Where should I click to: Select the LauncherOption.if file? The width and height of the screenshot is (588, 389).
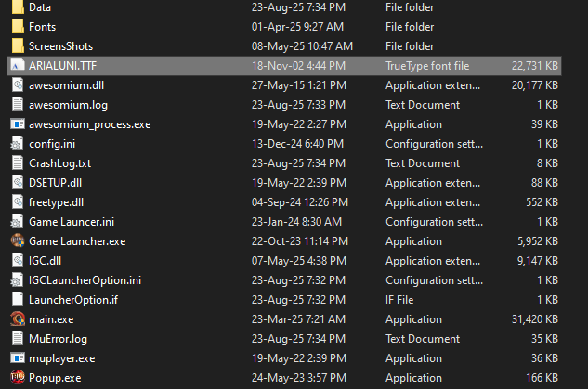coord(284,300)
